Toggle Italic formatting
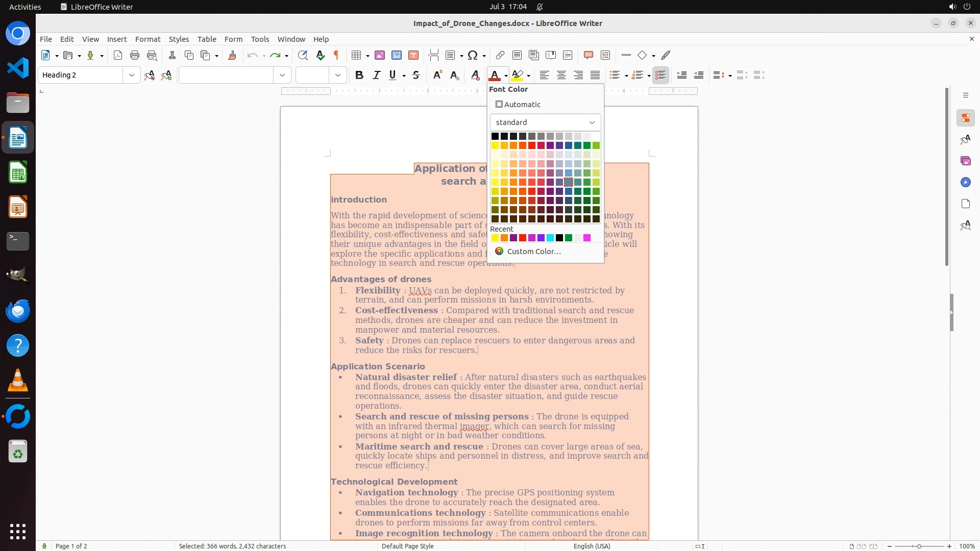Image resolution: width=980 pixels, height=551 pixels. 377,75
